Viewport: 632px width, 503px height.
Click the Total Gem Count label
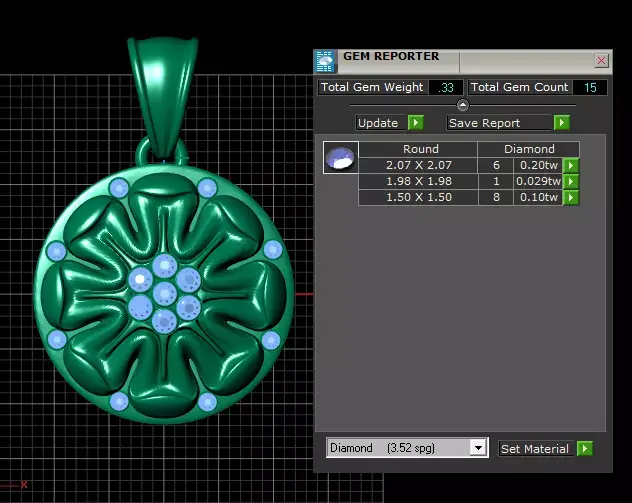tap(519, 87)
